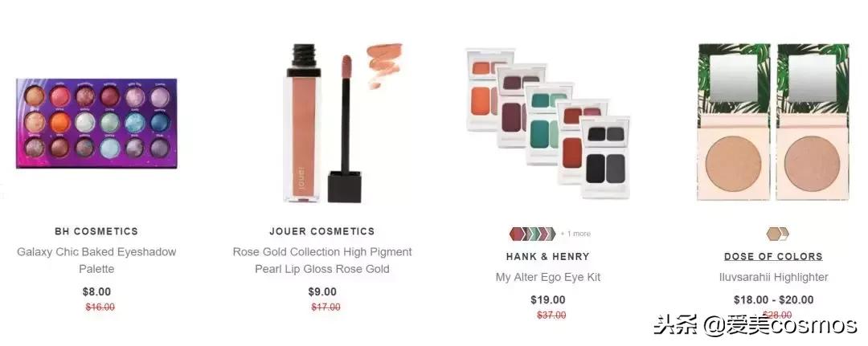
Task: Select the tan highlighter shade swatch
Action: pos(774,234)
